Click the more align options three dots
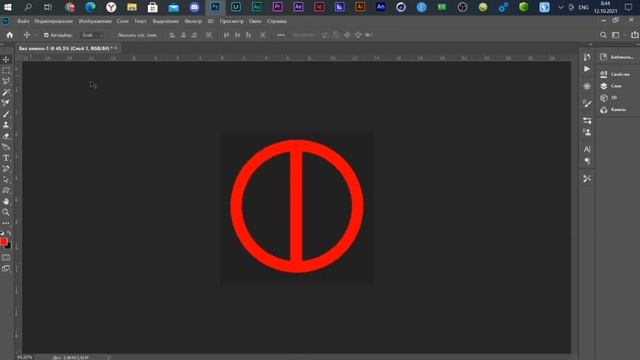This screenshot has width=640, height=360. (281, 35)
